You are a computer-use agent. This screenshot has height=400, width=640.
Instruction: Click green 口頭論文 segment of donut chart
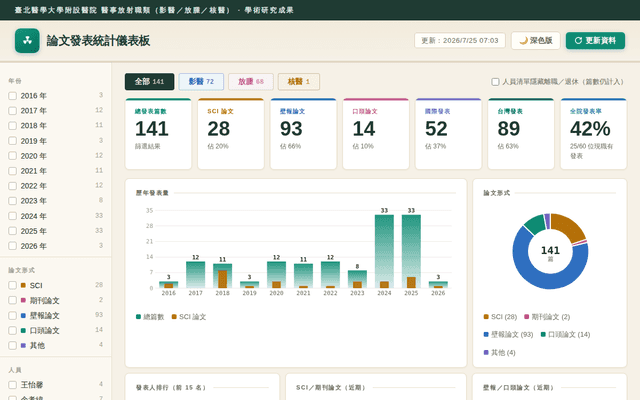point(536,224)
